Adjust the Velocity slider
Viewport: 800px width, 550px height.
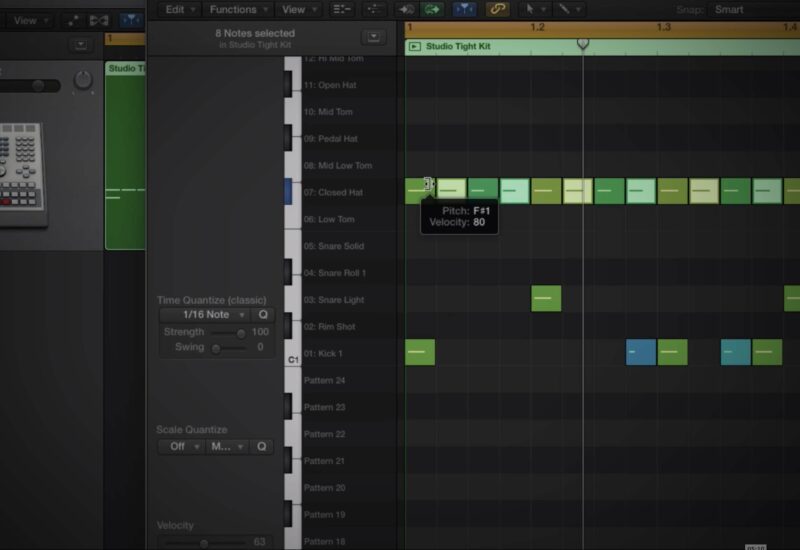[204, 543]
